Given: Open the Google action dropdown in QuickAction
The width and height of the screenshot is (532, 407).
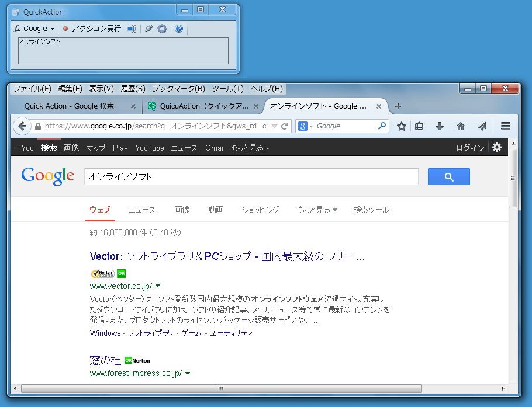Looking at the screenshot, I should [x=34, y=29].
